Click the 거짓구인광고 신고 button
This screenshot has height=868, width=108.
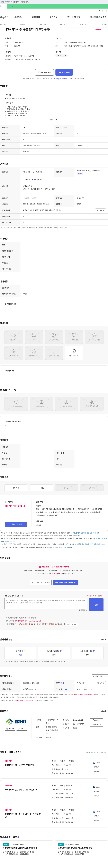coord(100,676)
